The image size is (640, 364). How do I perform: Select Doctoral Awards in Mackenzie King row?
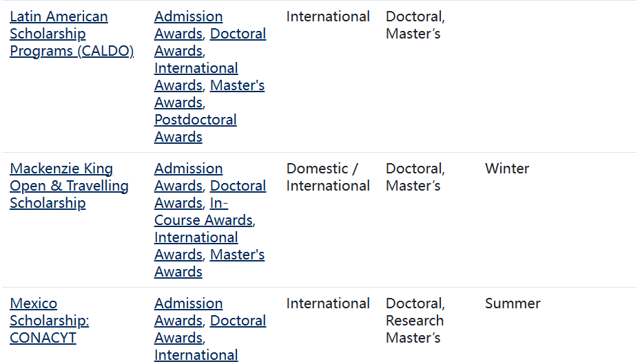tap(238, 186)
